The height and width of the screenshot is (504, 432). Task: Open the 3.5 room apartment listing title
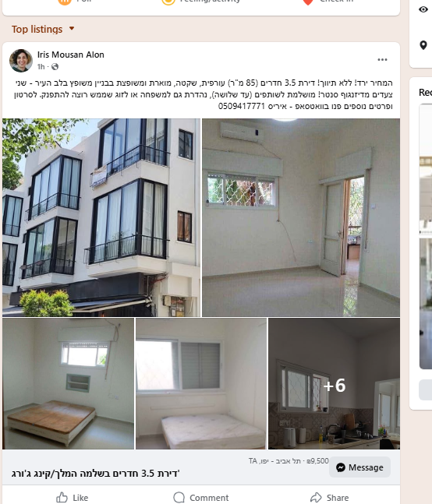(96, 474)
